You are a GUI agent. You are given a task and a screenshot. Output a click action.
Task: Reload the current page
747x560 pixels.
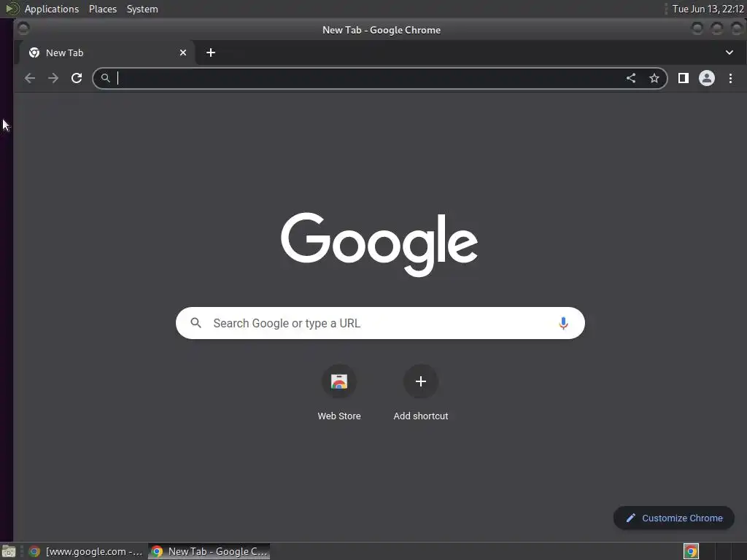pyautogui.click(x=76, y=78)
